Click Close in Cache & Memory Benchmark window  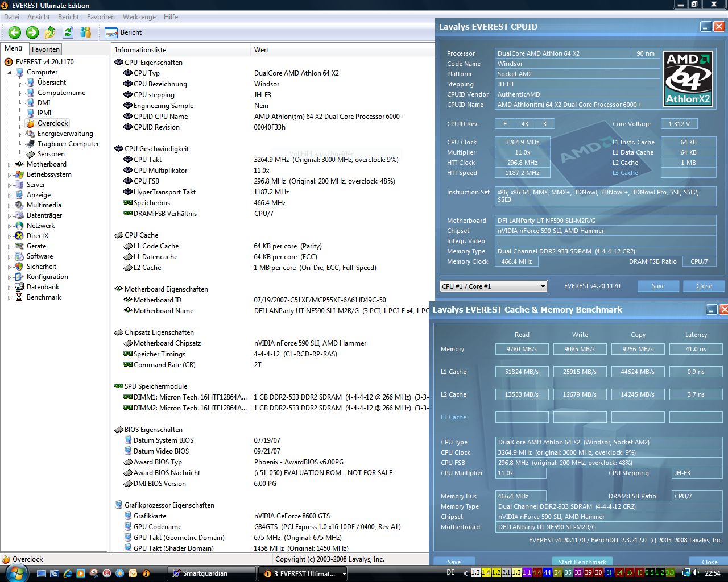(x=709, y=562)
